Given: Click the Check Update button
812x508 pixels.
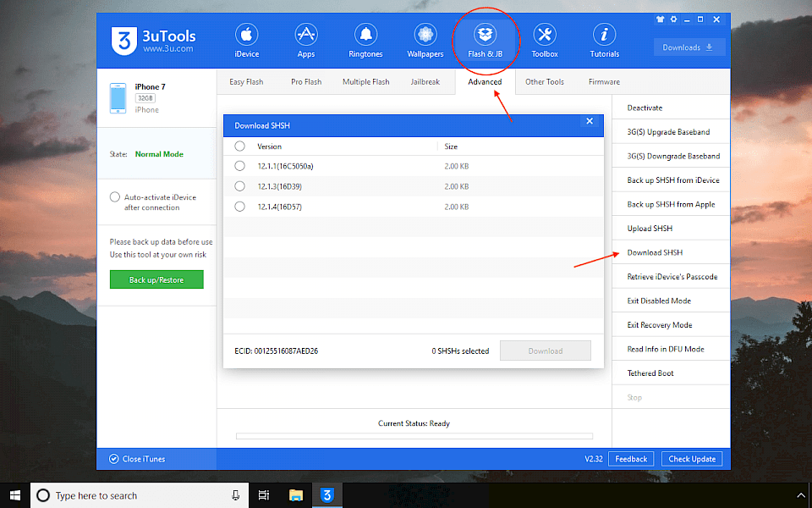Looking at the screenshot, I should [692, 459].
